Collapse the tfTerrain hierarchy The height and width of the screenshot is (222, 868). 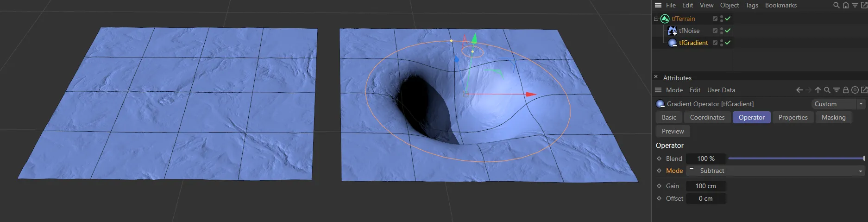(x=656, y=19)
